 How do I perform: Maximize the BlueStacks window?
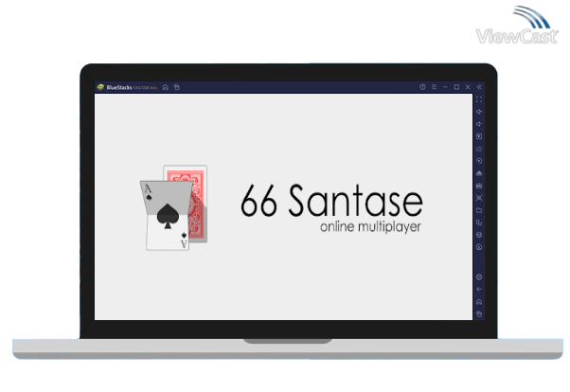456,87
